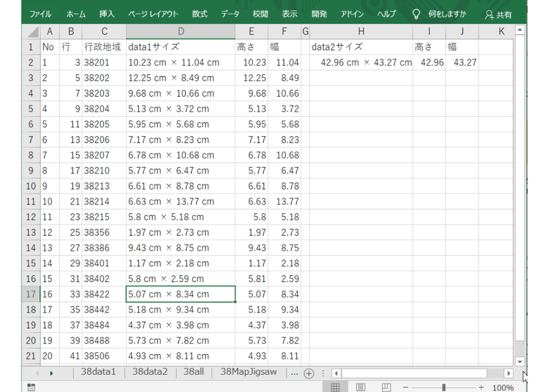This screenshot has height=392, width=549.
Task: Select cell with value 43.27
Action: [x=462, y=62]
